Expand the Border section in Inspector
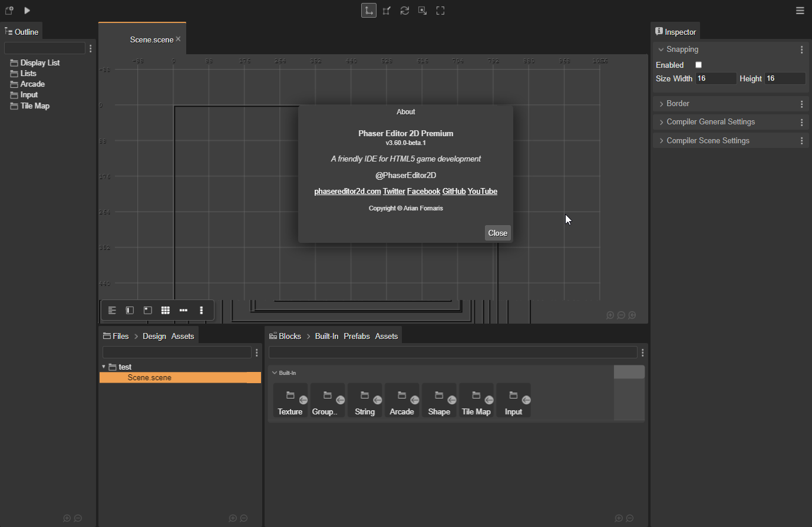The width and height of the screenshot is (812, 527). click(x=678, y=103)
